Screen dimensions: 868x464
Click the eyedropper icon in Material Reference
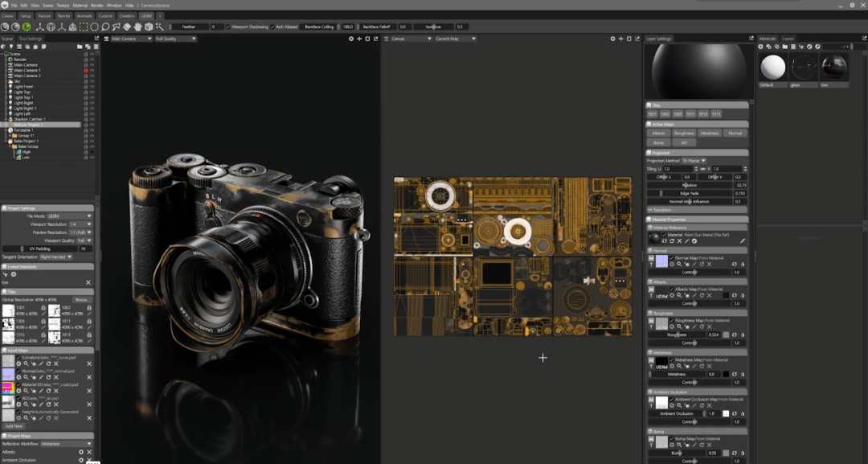point(743,241)
